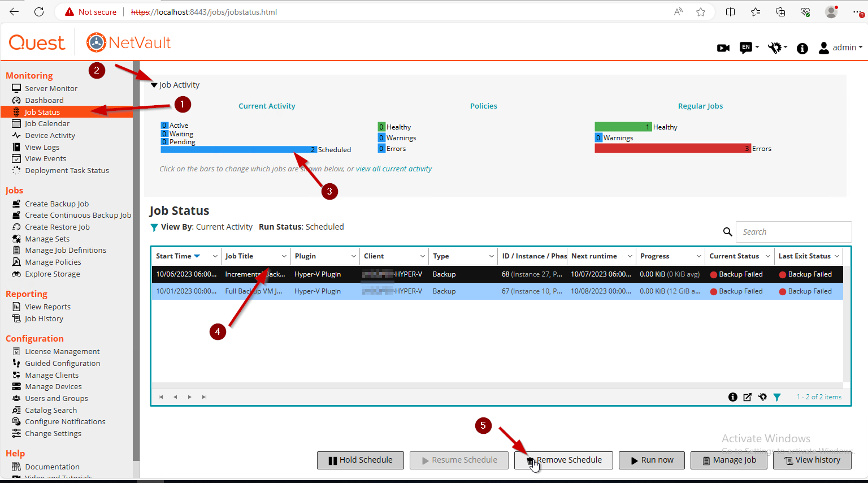
Task: Click the video camera icon in header
Action: [723, 48]
